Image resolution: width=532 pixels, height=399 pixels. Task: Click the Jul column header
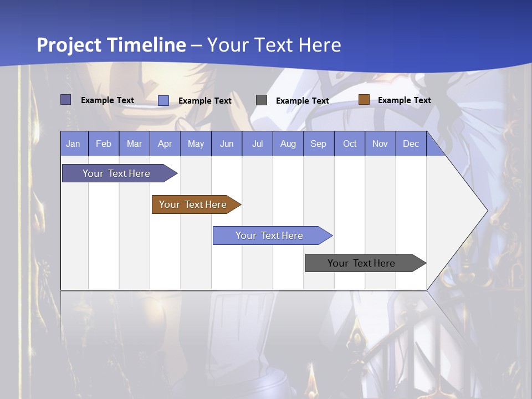[257, 144]
